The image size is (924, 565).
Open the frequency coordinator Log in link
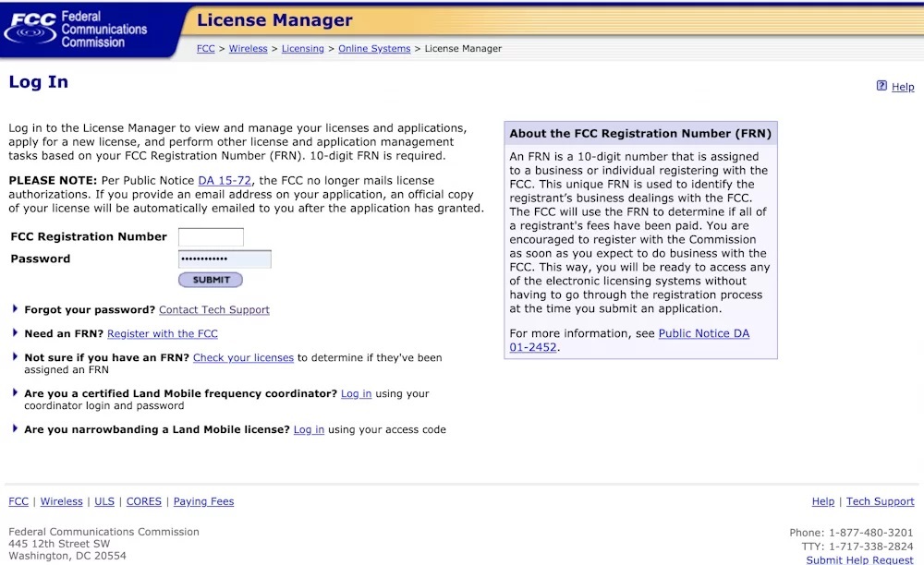pyautogui.click(x=356, y=394)
